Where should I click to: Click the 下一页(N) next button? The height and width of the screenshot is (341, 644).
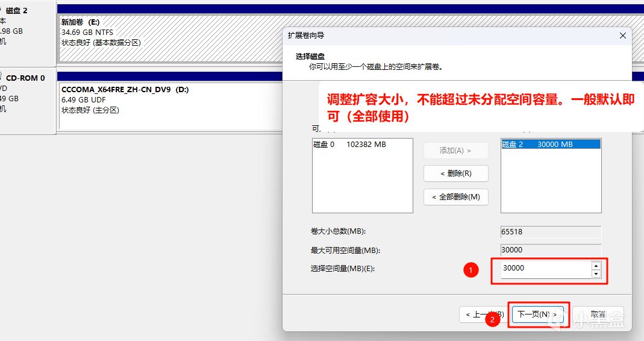537,314
